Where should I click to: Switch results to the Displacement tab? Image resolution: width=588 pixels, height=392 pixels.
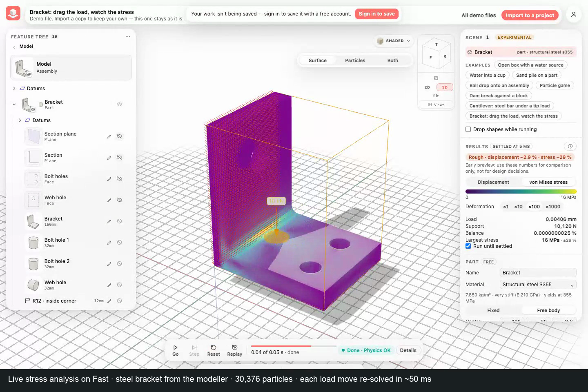coord(493,182)
